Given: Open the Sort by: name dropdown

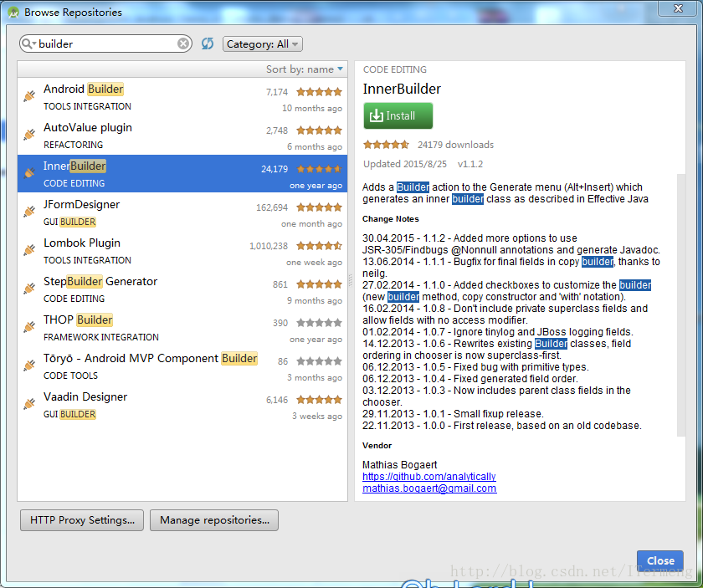Looking at the screenshot, I should [305, 69].
